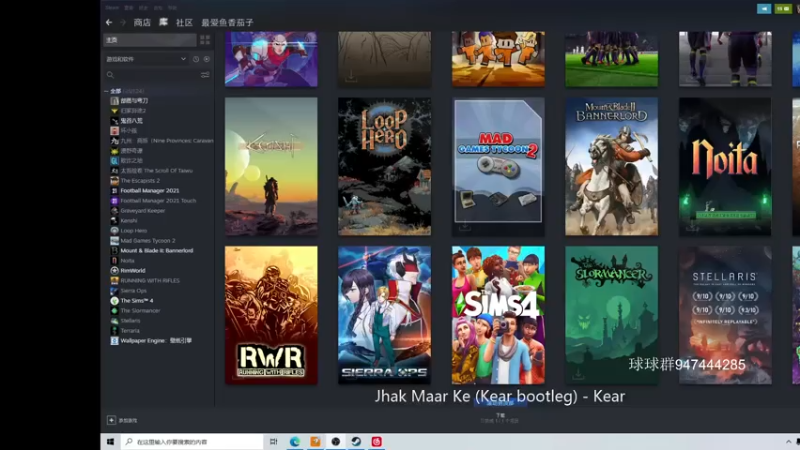Show hidden system tray icons chevron
The height and width of the screenshot is (450, 800).
[788, 442]
